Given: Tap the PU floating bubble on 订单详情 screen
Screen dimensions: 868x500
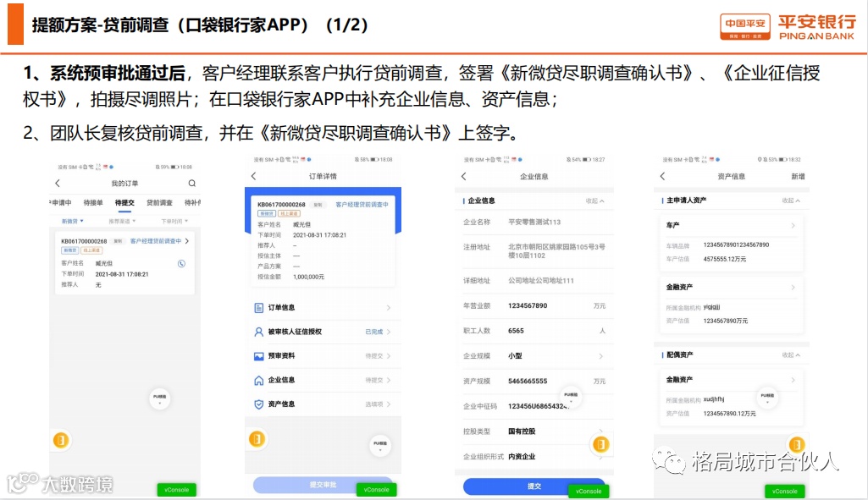Looking at the screenshot, I should click(380, 445).
